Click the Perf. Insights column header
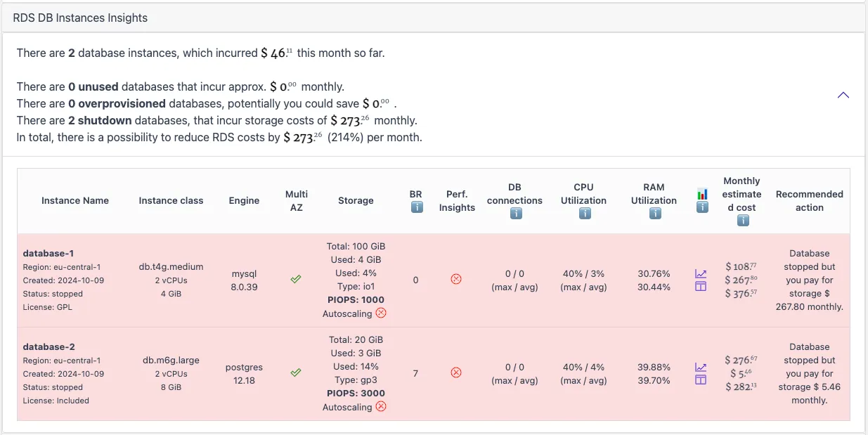Screen dimensions: 868x435 [457, 200]
